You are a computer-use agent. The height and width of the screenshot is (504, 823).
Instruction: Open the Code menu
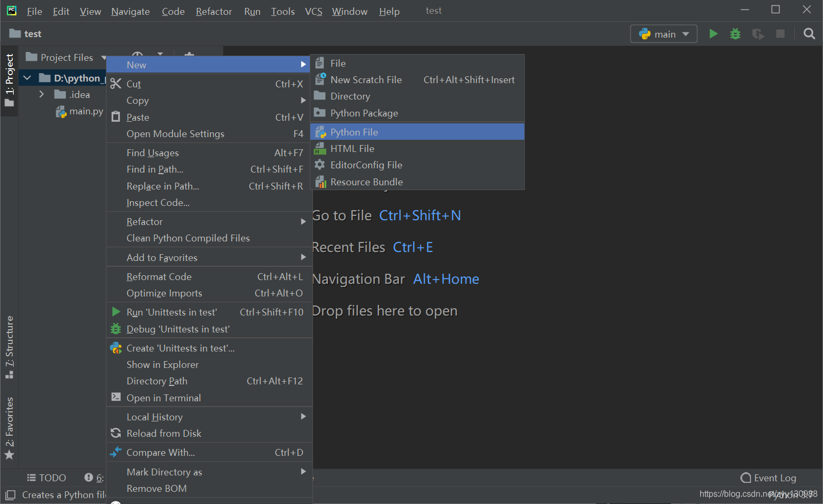tap(173, 11)
